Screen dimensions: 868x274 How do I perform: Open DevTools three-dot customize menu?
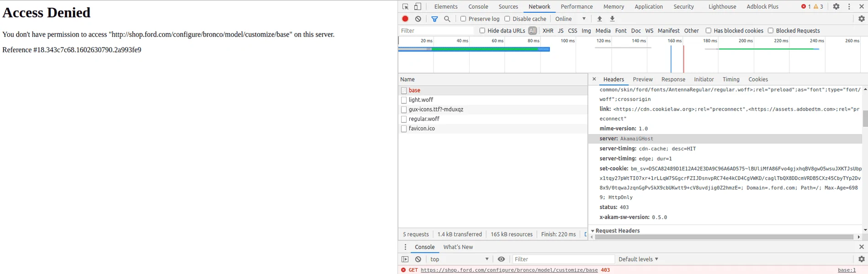pos(849,6)
